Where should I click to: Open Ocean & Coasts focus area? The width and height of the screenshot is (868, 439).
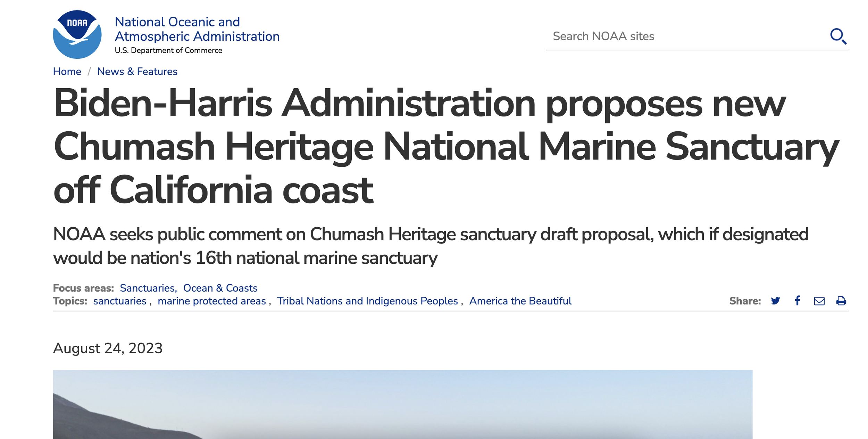coord(220,288)
